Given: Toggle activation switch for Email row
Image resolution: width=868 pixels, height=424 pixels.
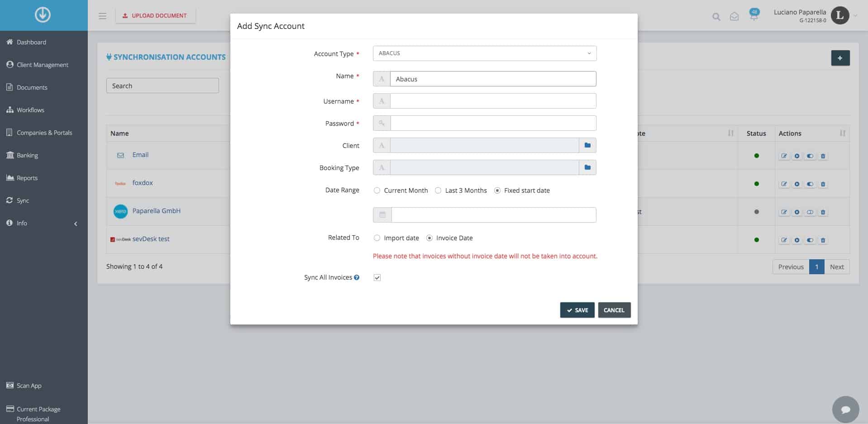Looking at the screenshot, I should pos(810,156).
